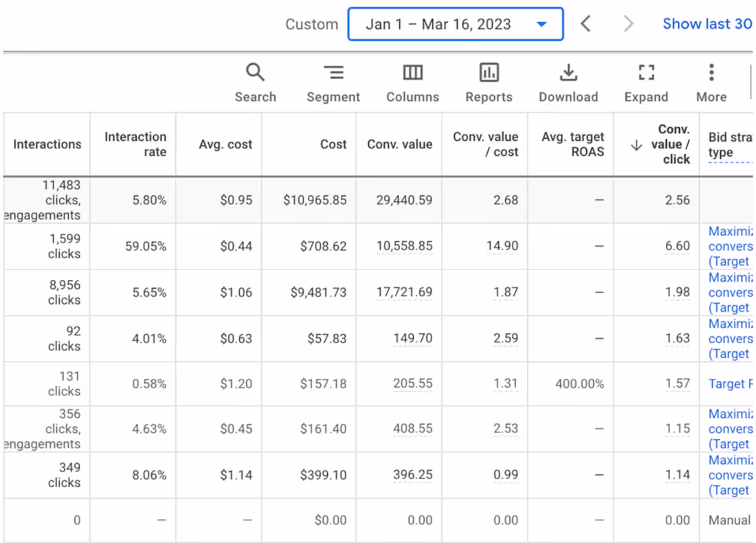Click the sort arrow on Conv. value / click
Image resolution: width=756 pixels, height=543 pixels.
pos(636,144)
